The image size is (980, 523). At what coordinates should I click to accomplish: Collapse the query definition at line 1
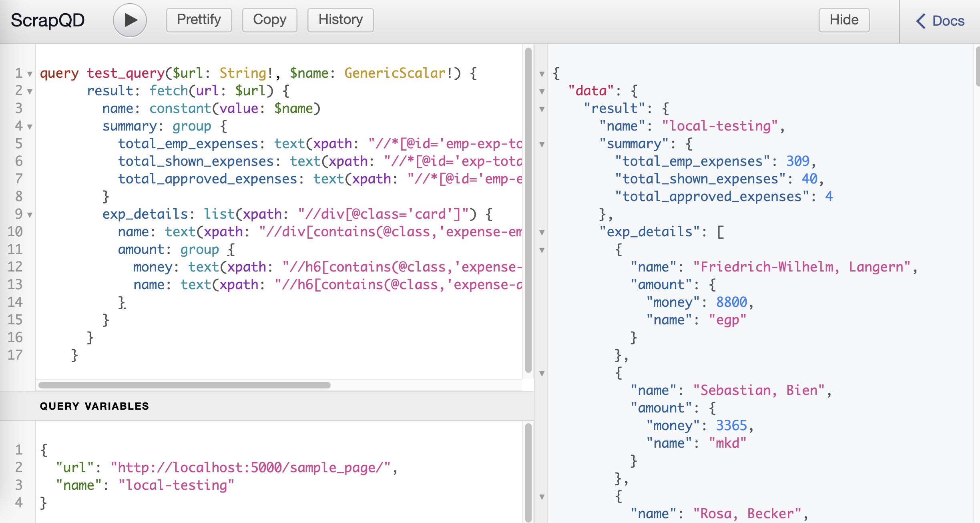coord(30,74)
